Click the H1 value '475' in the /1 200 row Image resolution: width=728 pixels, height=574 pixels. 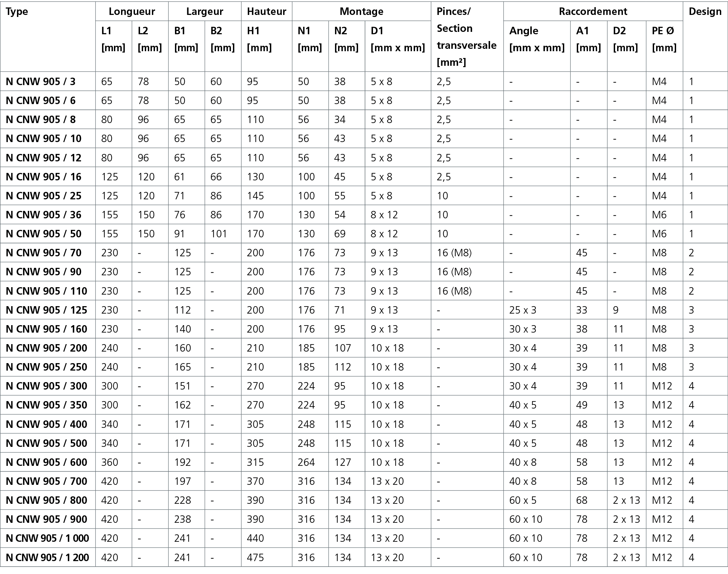[255, 557]
